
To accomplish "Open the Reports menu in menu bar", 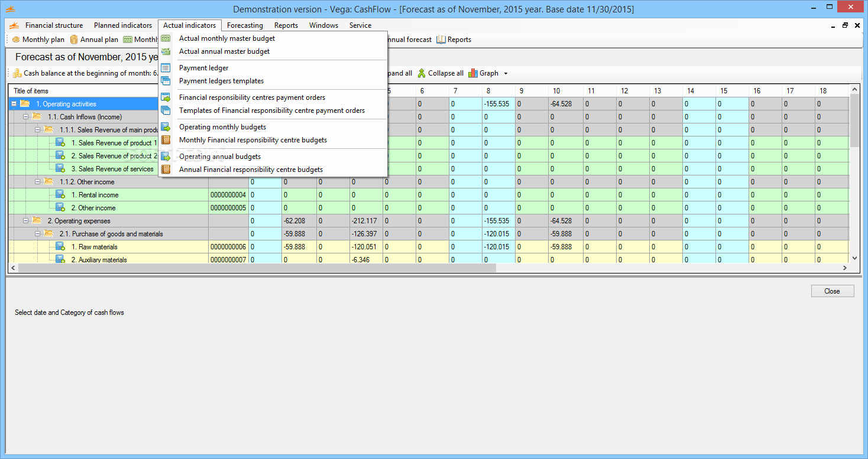I will point(286,25).
